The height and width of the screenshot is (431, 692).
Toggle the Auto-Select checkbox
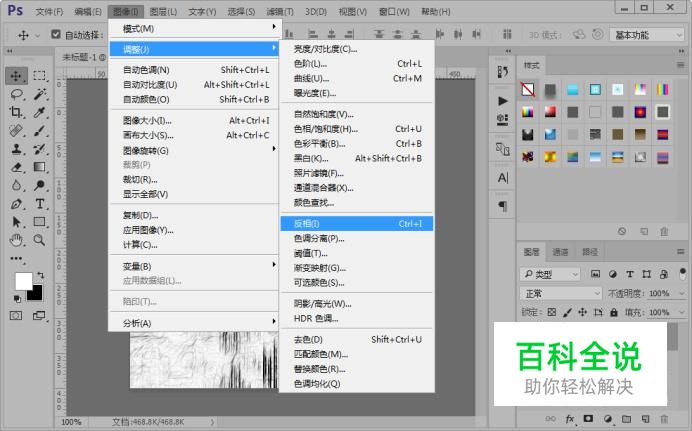tap(56, 34)
